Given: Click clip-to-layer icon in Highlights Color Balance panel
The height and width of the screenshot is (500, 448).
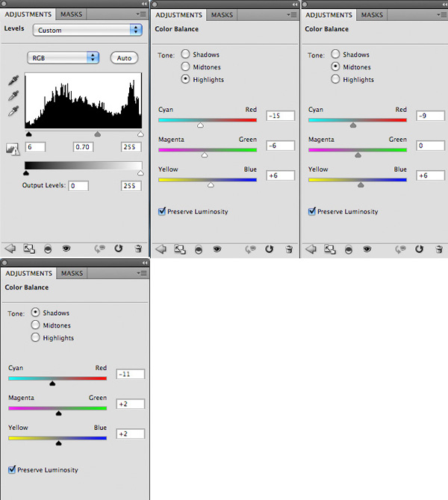Looking at the screenshot, I should (x=199, y=249).
